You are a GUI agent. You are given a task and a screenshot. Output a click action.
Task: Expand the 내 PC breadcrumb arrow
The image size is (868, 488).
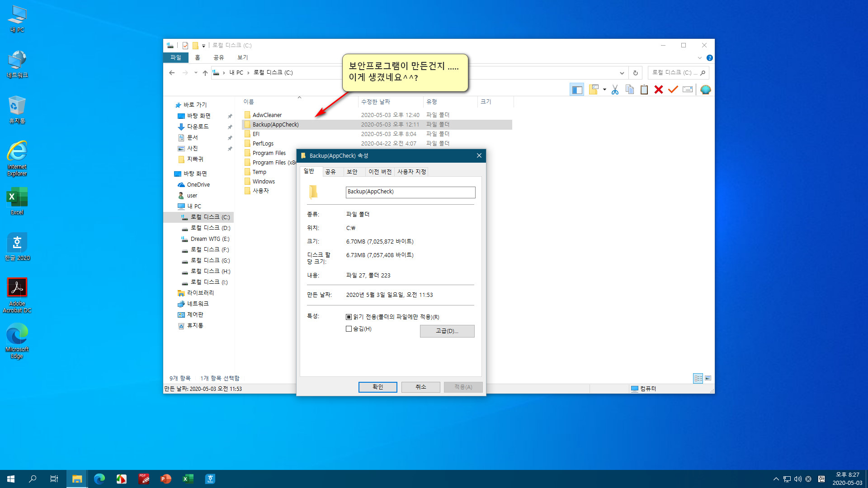click(248, 73)
